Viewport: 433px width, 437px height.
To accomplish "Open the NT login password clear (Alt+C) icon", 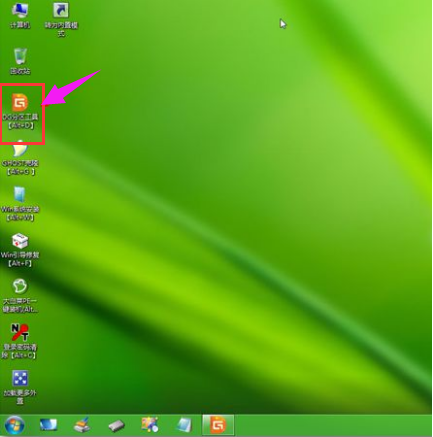I will coord(19,341).
